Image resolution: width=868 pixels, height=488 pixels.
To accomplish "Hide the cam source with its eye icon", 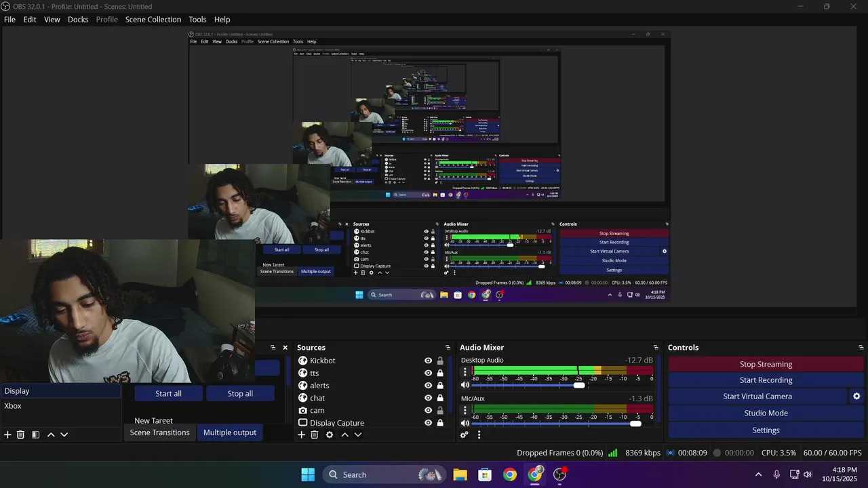I will [428, 410].
